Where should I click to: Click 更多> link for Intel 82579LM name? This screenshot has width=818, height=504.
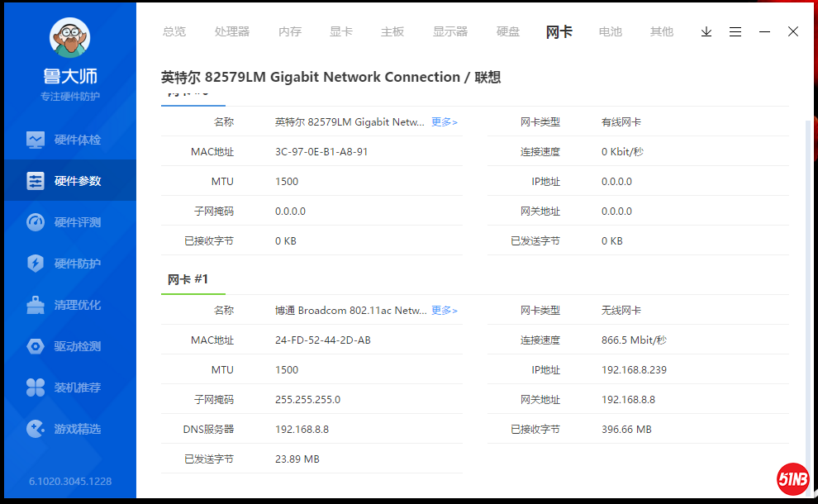click(x=445, y=122)
